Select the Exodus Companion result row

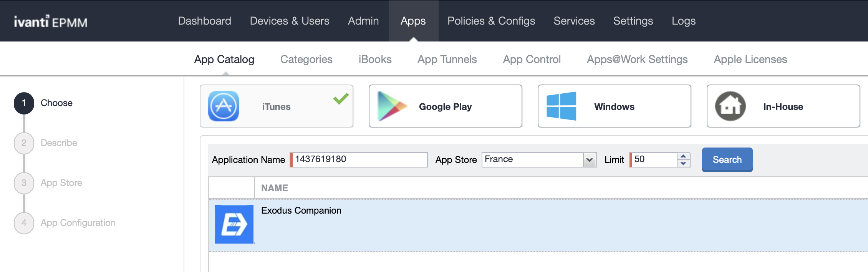538,225
